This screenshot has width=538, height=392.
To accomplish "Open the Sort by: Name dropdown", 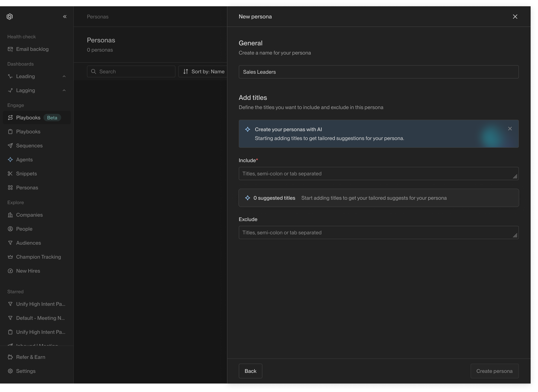I will [204, 72].
